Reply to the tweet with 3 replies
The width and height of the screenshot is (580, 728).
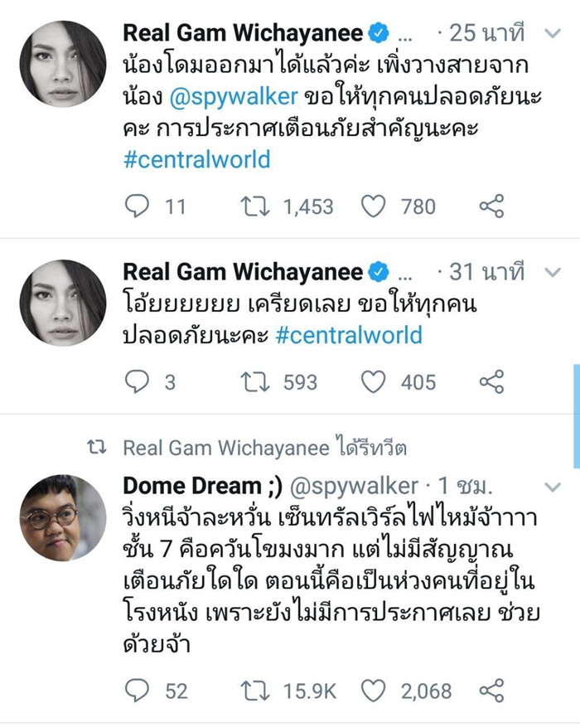pos(138,381)
